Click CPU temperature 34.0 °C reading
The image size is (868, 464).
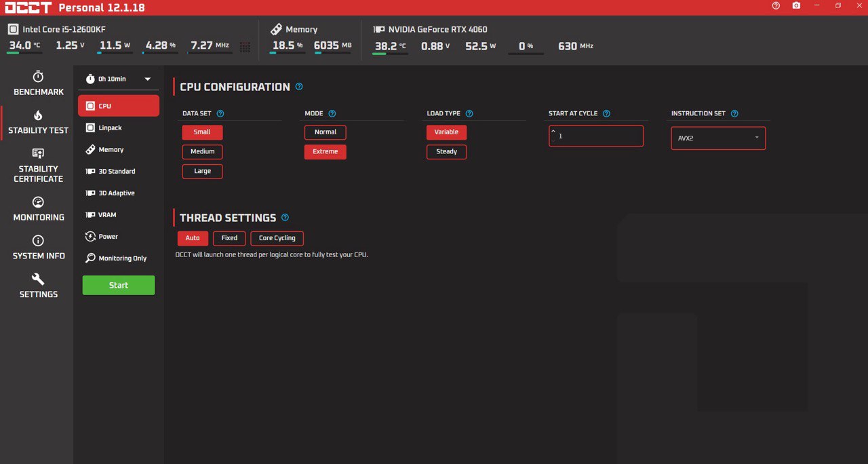(x=24, y=45)
